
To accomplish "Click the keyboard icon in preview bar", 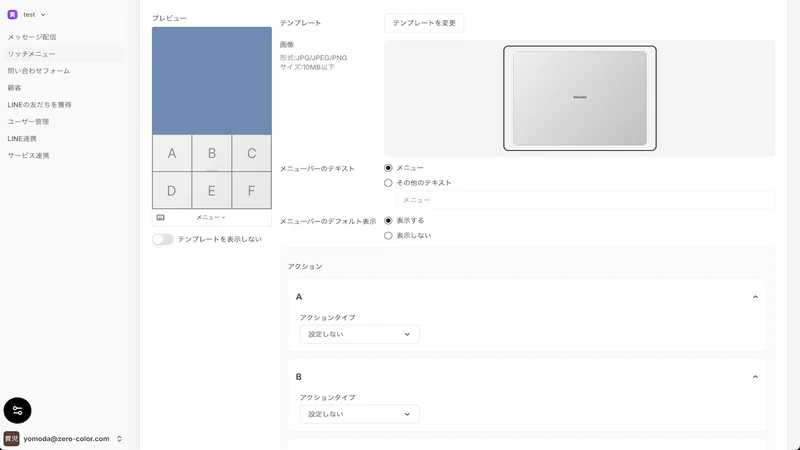I will [160, 217].
